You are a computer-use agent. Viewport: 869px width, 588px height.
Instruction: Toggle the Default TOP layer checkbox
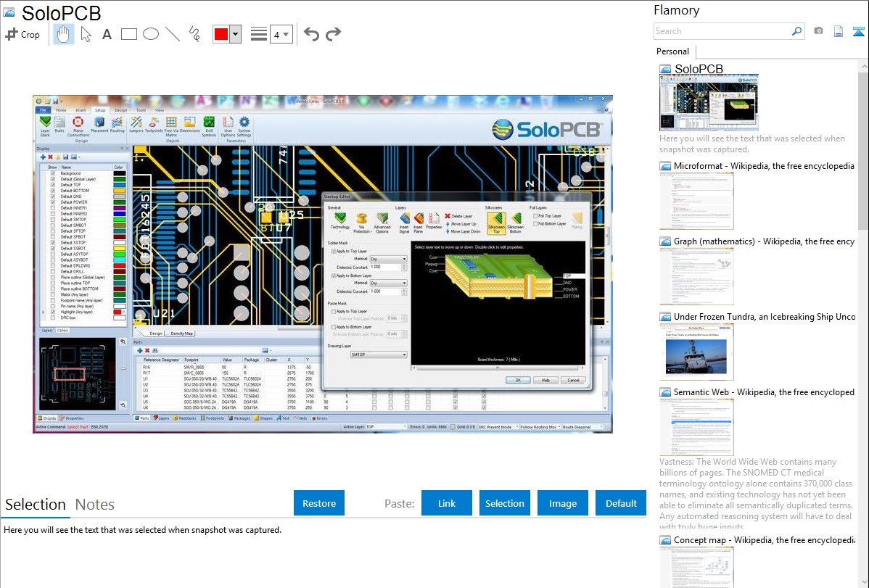[x=53, y=185]
